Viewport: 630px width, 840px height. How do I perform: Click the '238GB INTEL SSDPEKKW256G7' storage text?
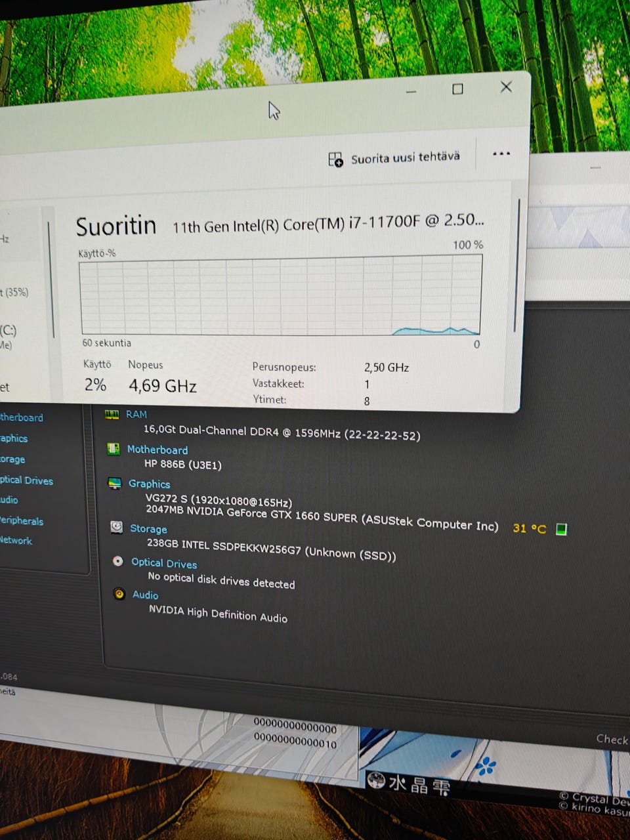[x=271, y=549]
